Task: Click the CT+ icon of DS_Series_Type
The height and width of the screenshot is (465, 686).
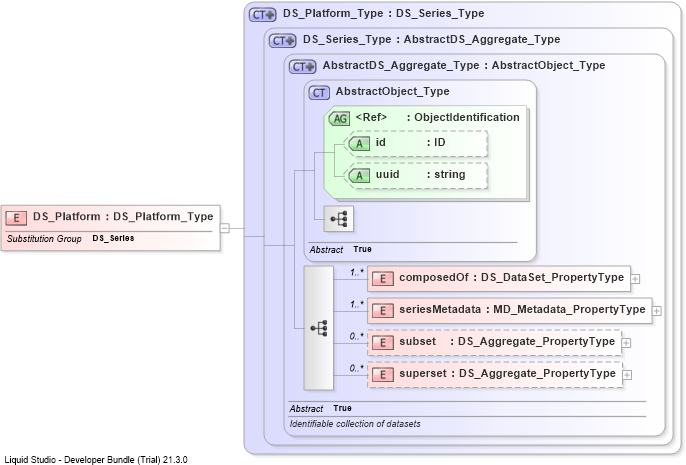Action: 283,41
